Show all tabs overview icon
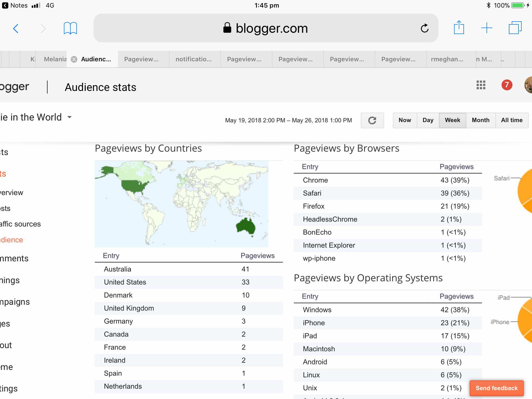The width and height of the screenshot is (532, 399). [515, 28]
